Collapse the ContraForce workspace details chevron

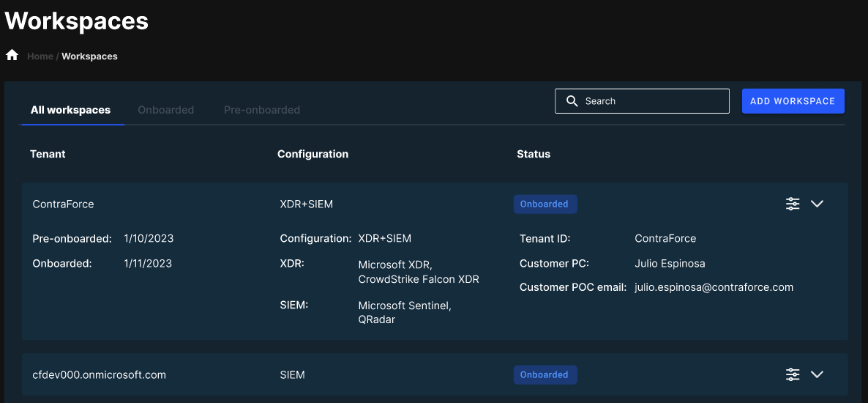click(x=818, y=204)
